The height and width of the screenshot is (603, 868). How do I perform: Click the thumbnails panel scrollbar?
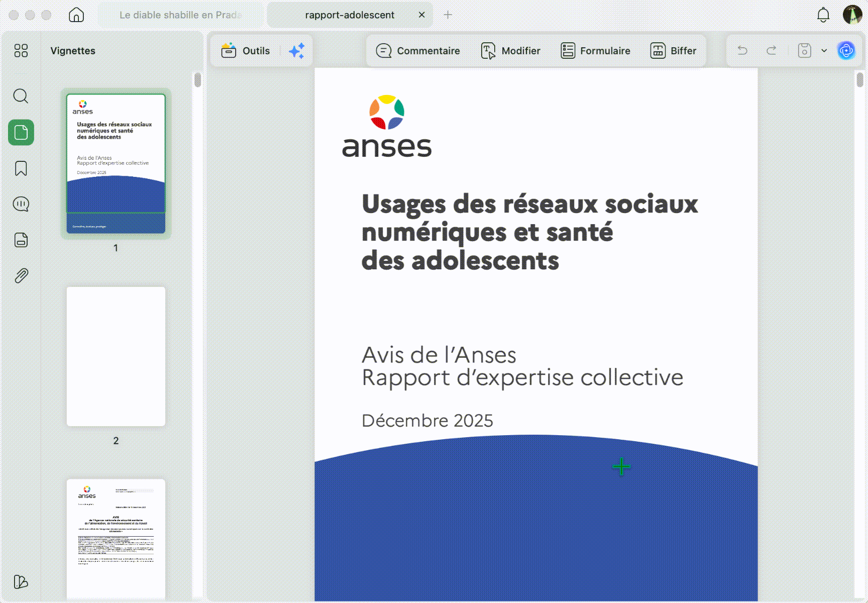[x=197, y=80]
